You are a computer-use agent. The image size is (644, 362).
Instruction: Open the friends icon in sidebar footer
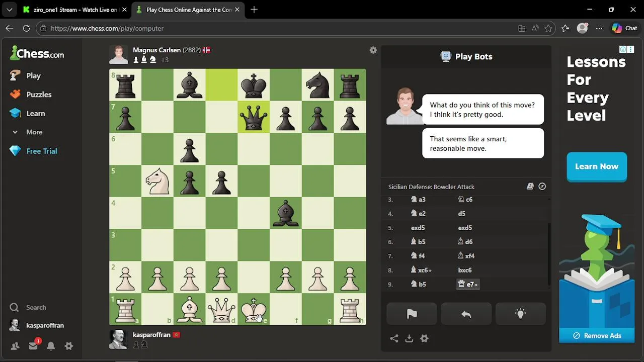coord(15,346)
